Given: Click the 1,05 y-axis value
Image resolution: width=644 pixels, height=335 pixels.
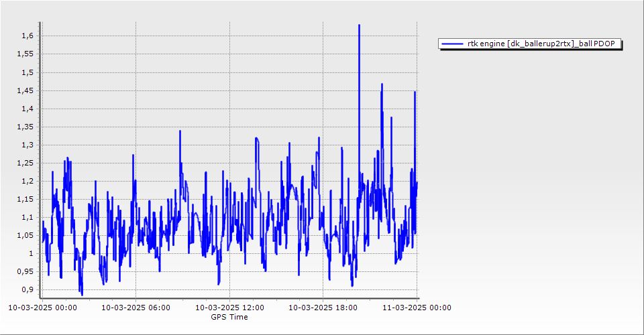Looking at the screenshot, I should pos(25,235).
